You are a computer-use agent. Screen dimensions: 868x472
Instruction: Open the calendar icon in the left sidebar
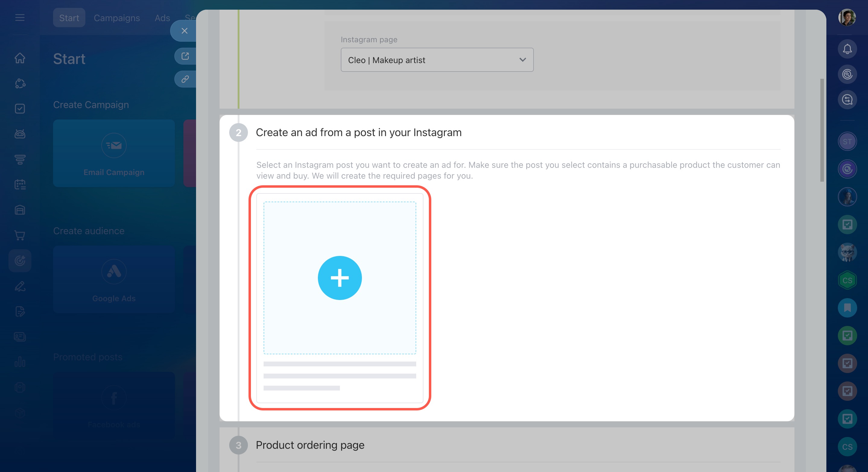20,184
